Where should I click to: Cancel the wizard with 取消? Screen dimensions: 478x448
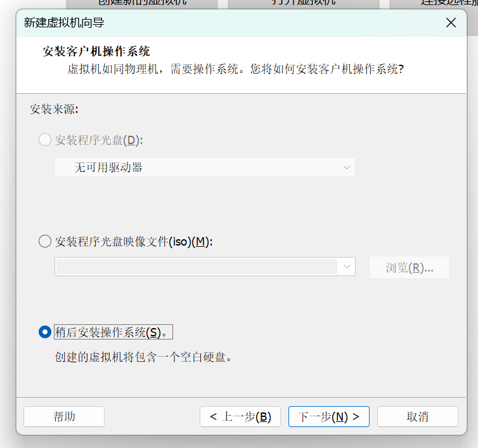click(417, 416)
